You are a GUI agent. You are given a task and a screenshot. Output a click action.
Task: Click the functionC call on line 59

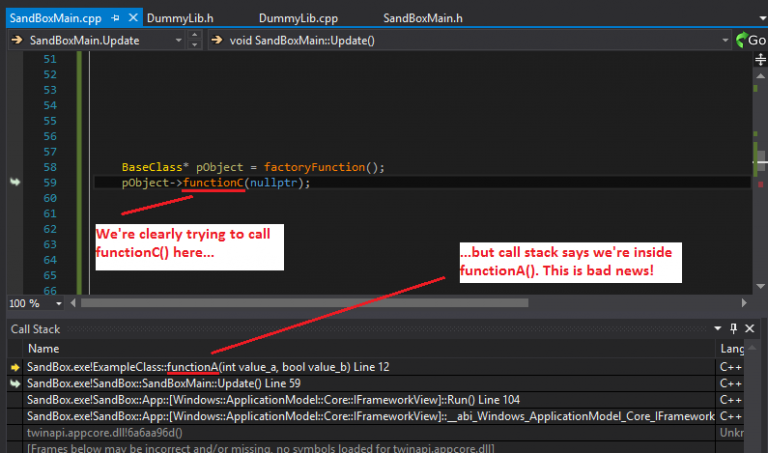pos(213,183)
